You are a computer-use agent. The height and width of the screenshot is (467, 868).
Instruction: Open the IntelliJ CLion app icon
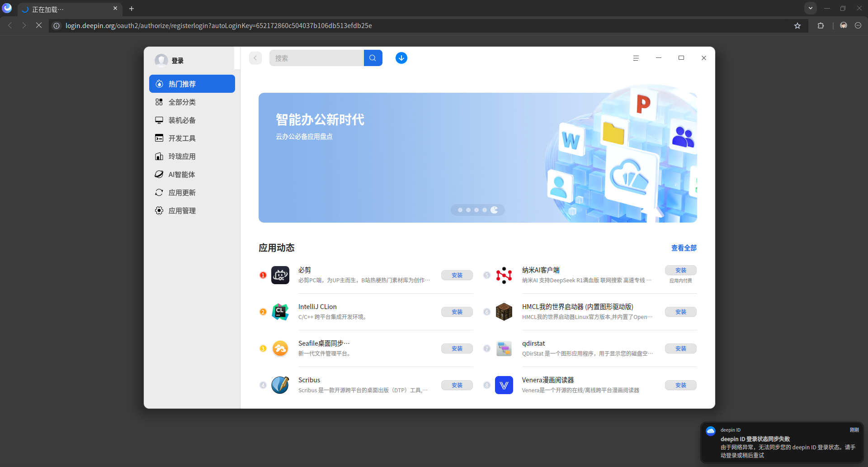[280, 312]
